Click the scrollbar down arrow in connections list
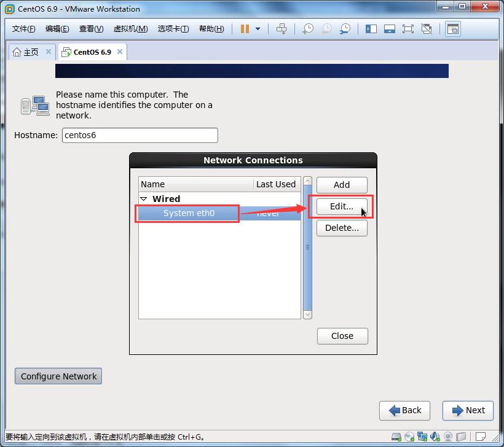Image resolution: width=504 pixels, height=447 pixels. pos(307,314)
